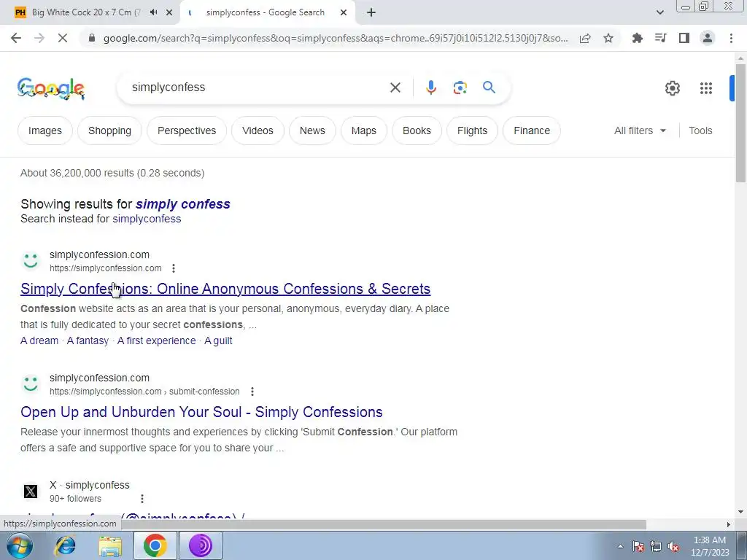The height and width of the screenshot is (560, 747).
Task: Bookmark this page with the star icon
Action: [608, 38]
